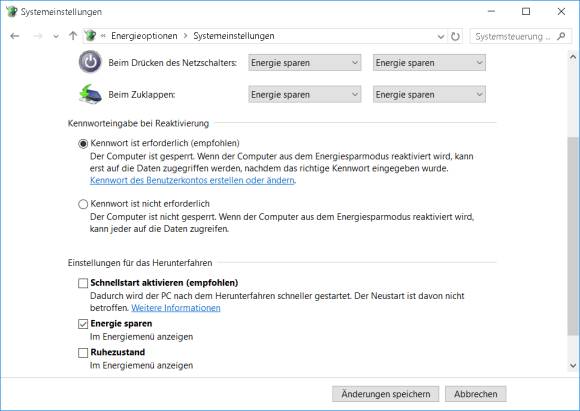Select 'Kennwort ist nicht erforderlich' option
Screen dimensions: 580x411
83,204
